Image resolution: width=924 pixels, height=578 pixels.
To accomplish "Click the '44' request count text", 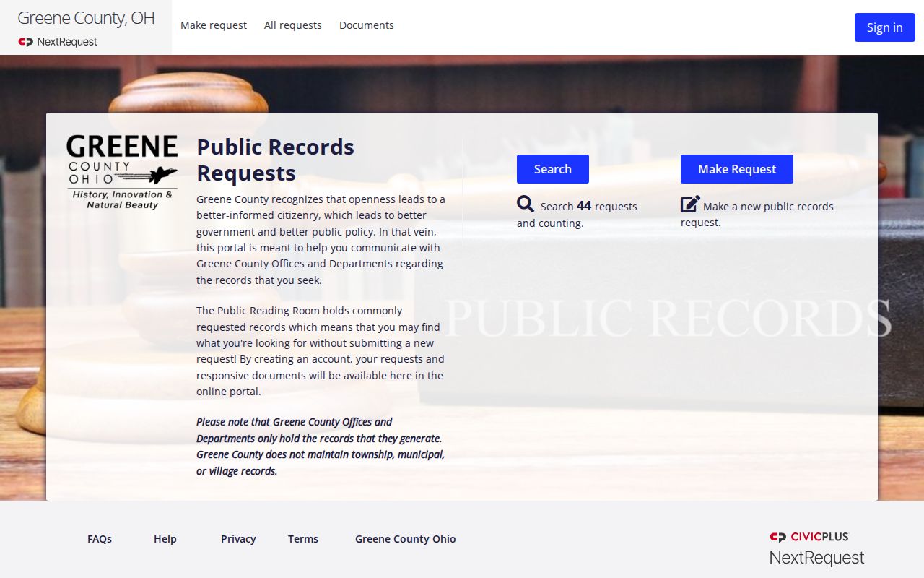I will click(584, 206).
